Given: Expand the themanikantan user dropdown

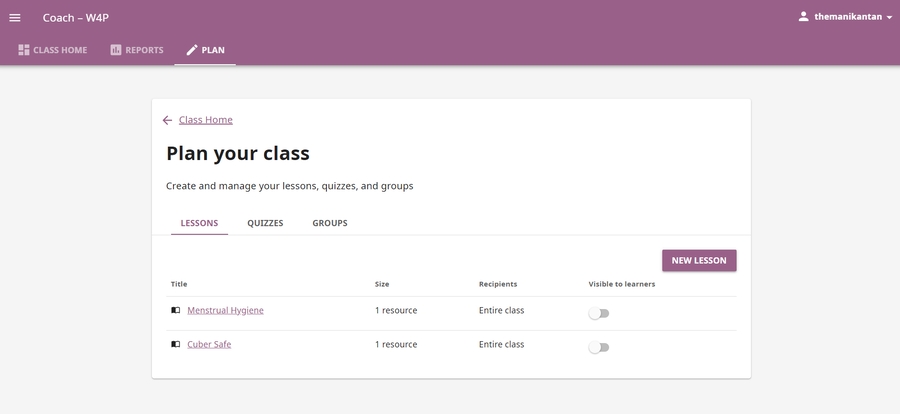Looking at the screenshot, I should pyautogui.click(x=889, y=17).
